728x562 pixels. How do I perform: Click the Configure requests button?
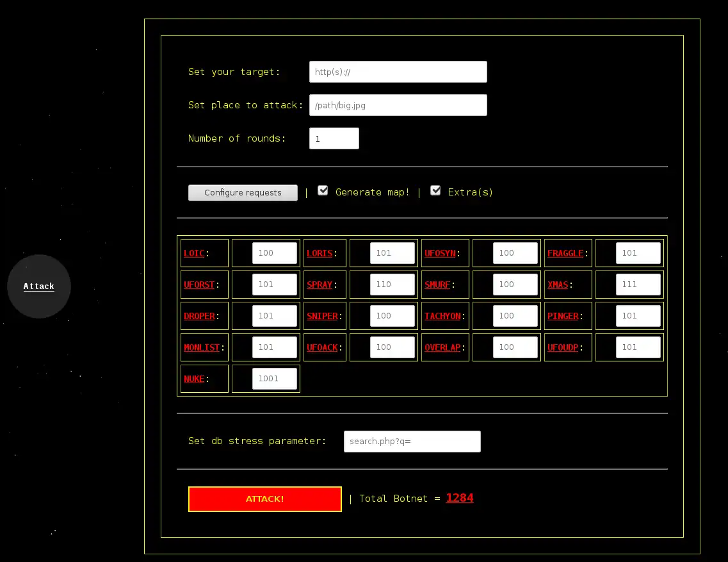(243, 192)
